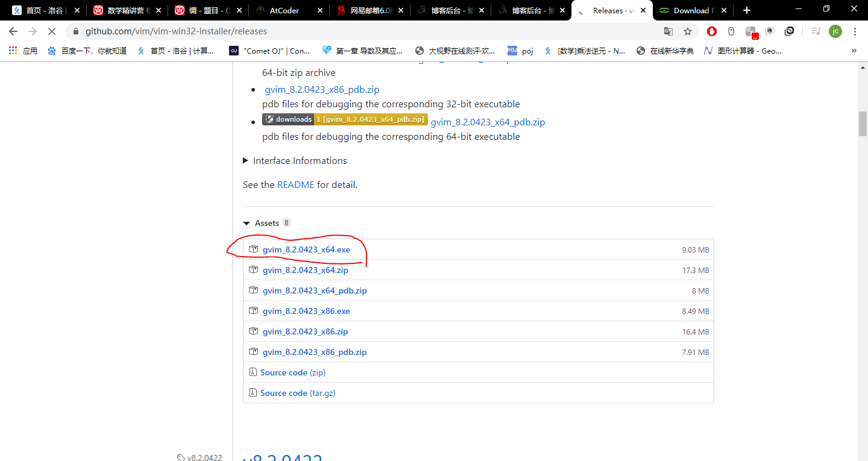
Task: Click the page's vertical scrollbar thumb
Action: 863,124
